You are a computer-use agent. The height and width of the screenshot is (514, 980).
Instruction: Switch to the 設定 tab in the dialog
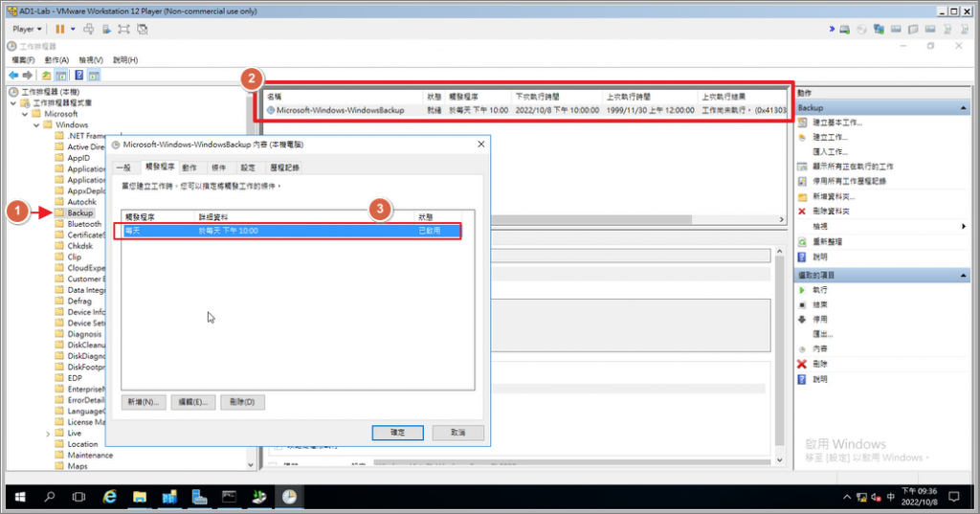point(248,168)
